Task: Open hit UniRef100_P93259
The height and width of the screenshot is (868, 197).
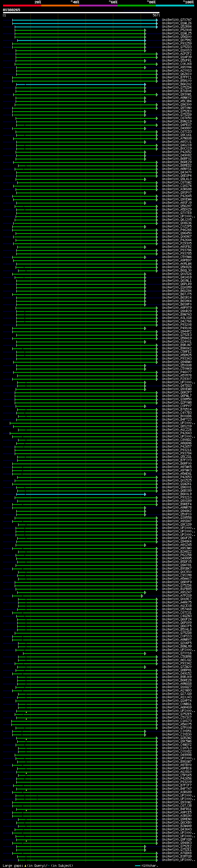Action: tap(177, 43)
